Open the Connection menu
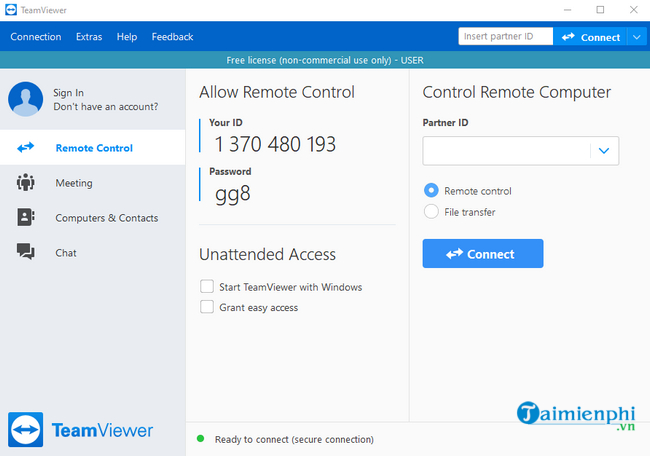Image resolution: width=650 pixels, height=456 pixels. pos(36,37)
